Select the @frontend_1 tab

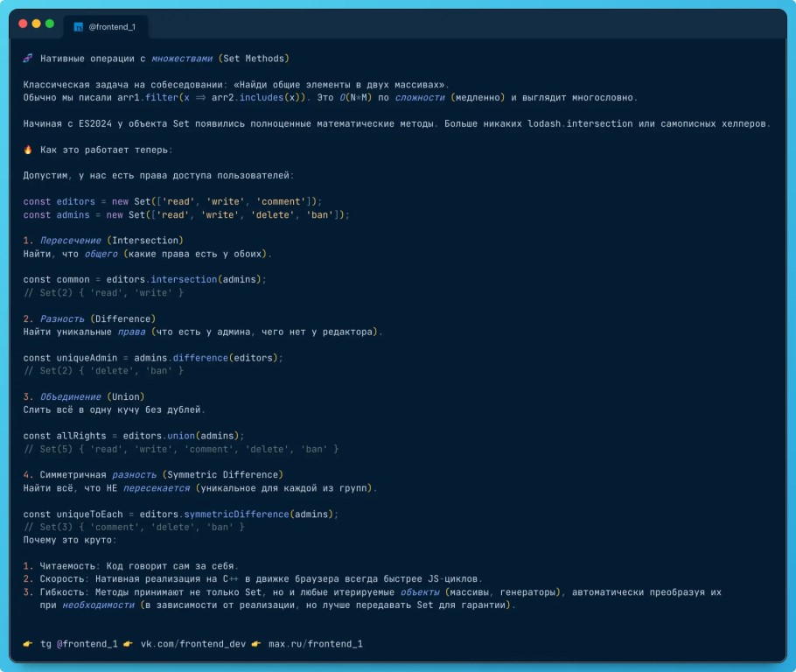coord(110,27)
